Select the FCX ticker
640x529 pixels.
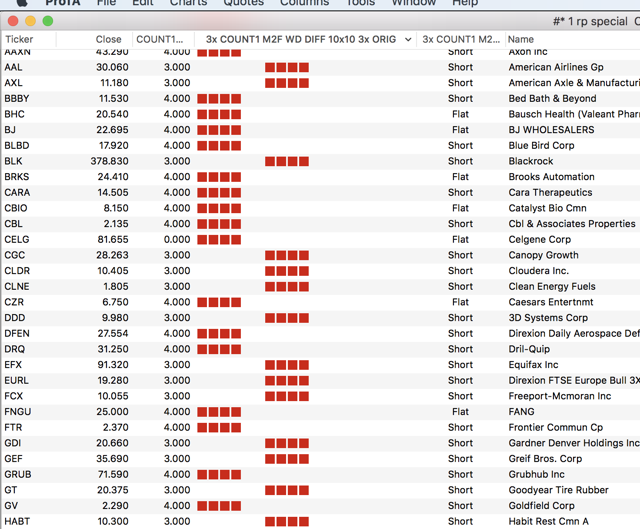point(13,396)
